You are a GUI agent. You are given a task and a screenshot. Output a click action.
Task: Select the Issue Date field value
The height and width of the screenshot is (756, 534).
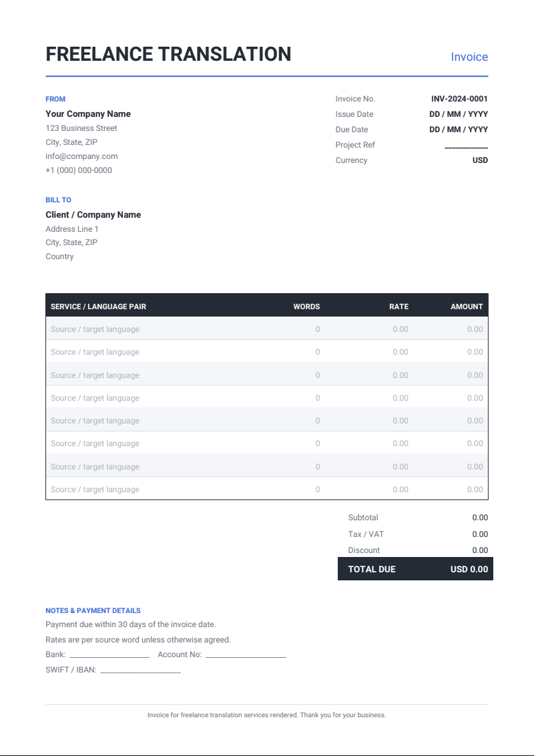[459, 114]
